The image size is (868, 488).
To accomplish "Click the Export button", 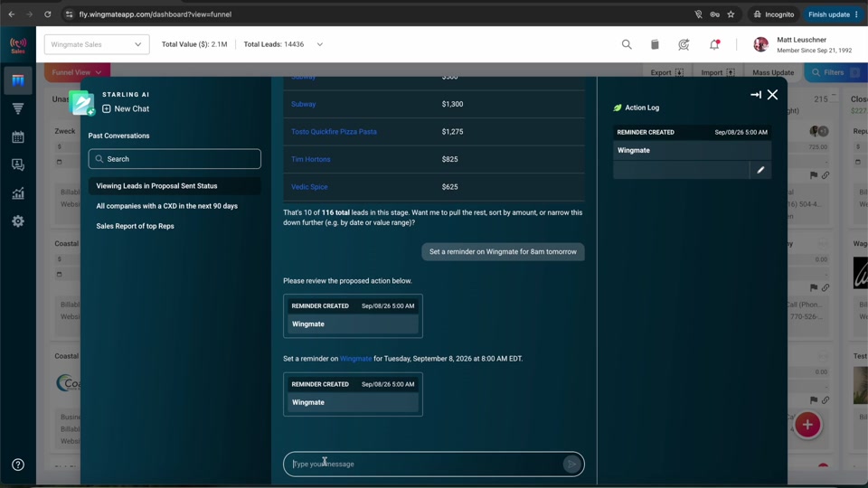I will coord(666,72).
